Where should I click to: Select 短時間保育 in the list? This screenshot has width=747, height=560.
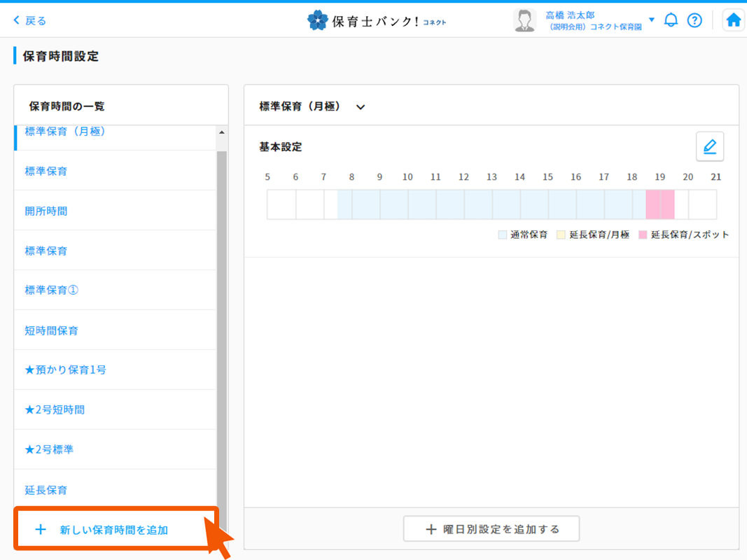click(52, 330)
